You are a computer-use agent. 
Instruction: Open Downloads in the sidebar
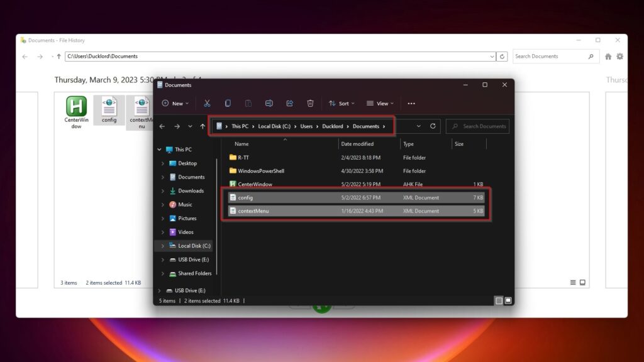191,191
